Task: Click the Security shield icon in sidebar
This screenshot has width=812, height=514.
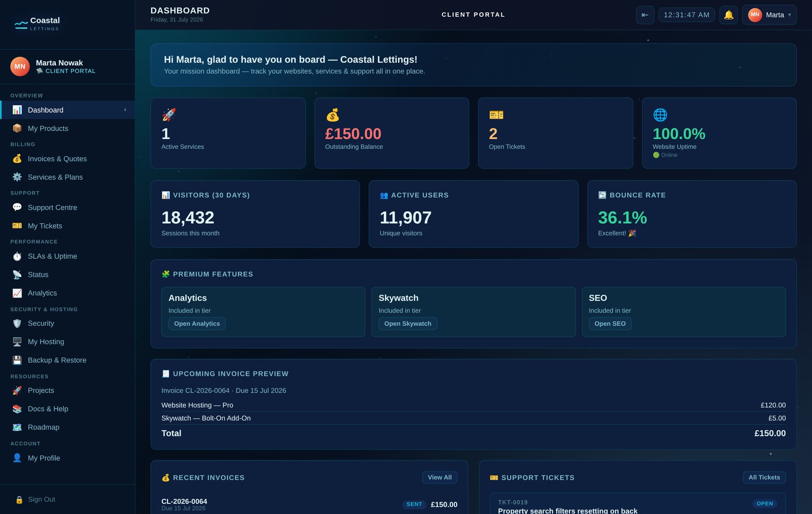Action: (x=17, y=323)
